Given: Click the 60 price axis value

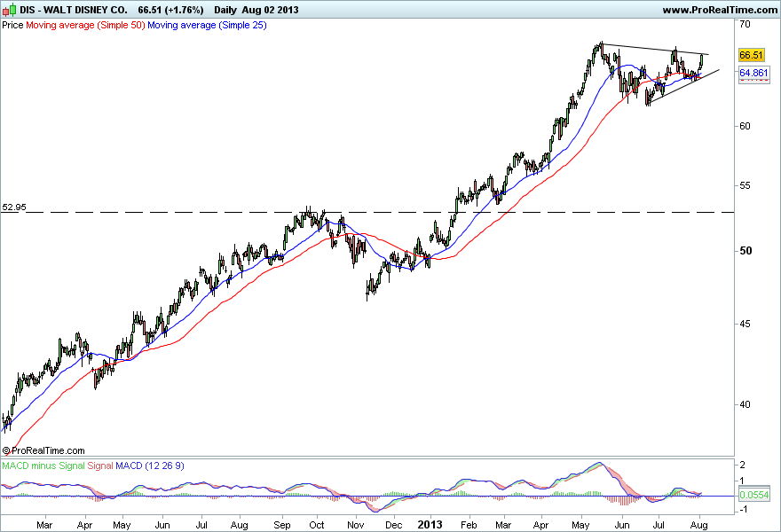Looking at the screenshot, I should [x=745, y=126].
